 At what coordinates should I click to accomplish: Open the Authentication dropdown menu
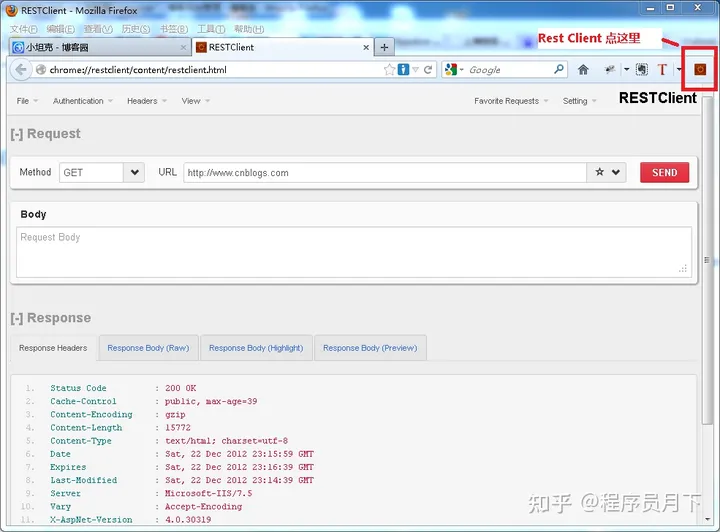point(83,101)
